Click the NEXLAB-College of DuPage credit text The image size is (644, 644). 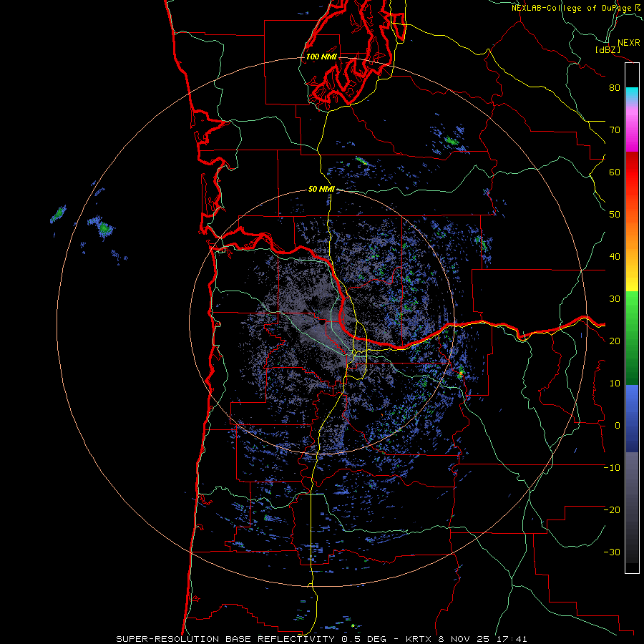tap(572, 8)
